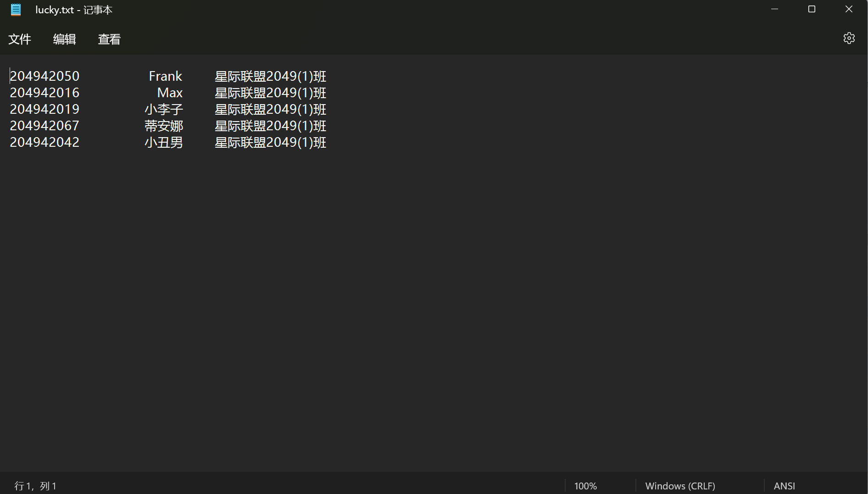
Task: Open the 查看 menu
Action: 109,39
